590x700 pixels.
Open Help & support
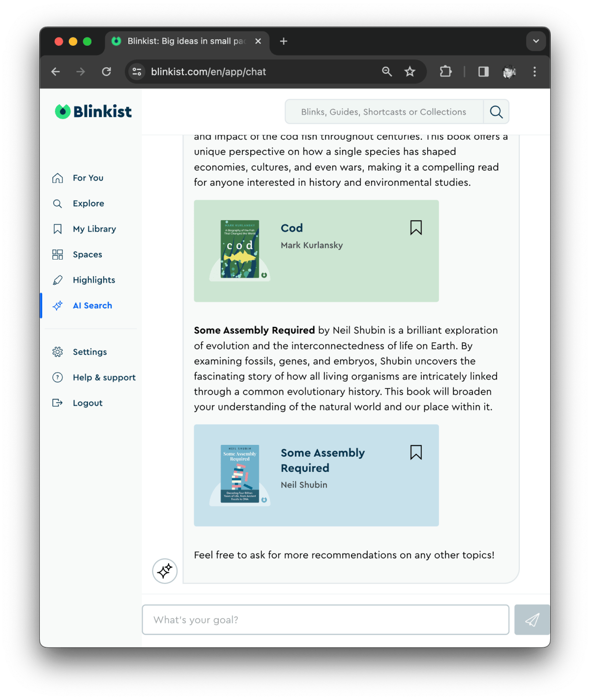(104, 378)
